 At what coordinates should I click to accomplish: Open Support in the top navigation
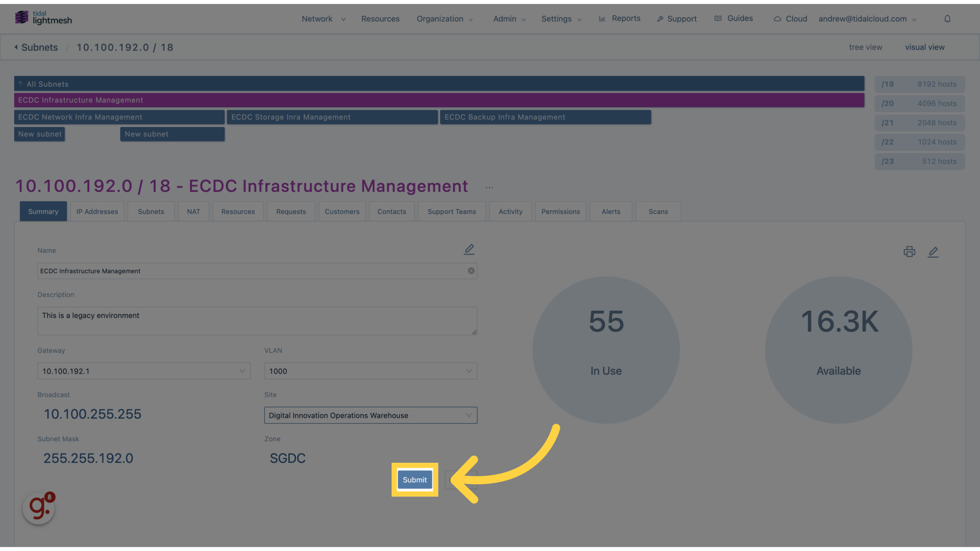(x=681, y=19)
